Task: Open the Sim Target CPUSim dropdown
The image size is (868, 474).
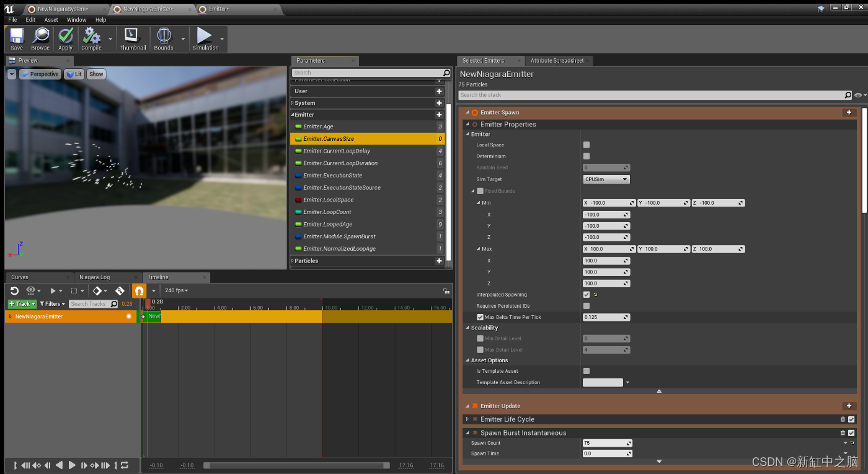Action: pos(606,179)
